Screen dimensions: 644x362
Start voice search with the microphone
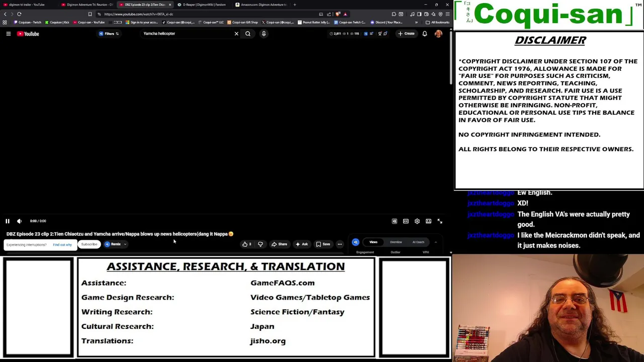pyautogui.click(x=264, y=34)
